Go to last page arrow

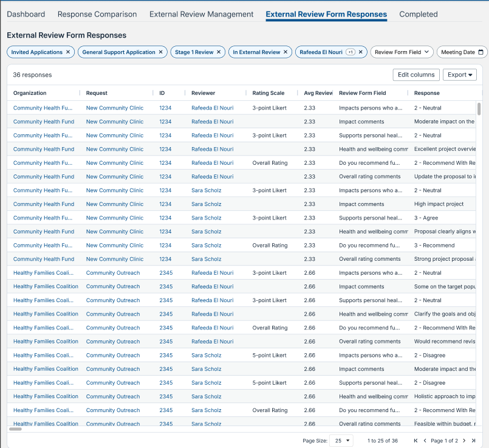pos(473,441)
